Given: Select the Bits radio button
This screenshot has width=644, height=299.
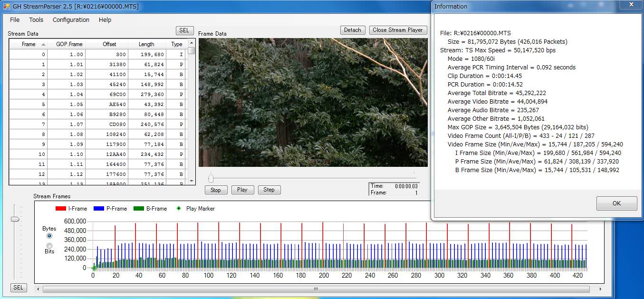Looking at the screenshot, I should (x=49, y=245).
